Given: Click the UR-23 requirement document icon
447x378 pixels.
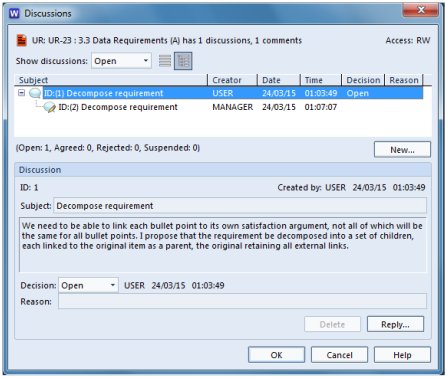Looking at the screenshot, I should (22, 41).
